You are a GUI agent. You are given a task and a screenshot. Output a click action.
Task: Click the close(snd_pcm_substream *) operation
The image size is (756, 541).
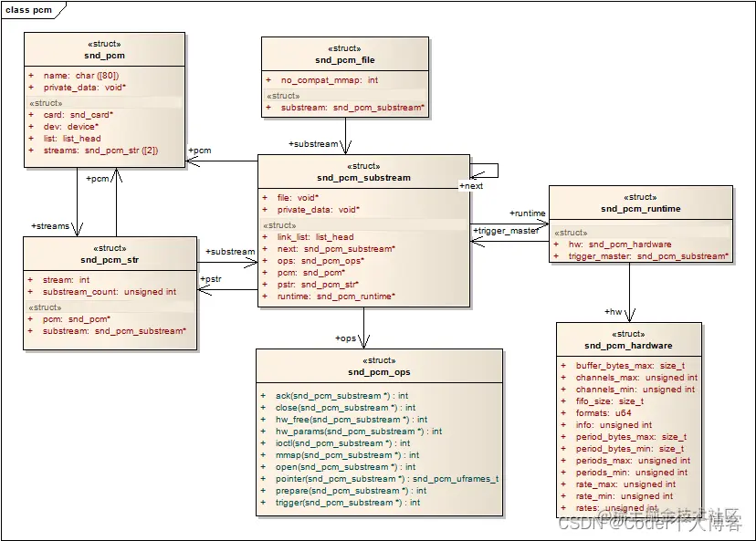(345, 408)
